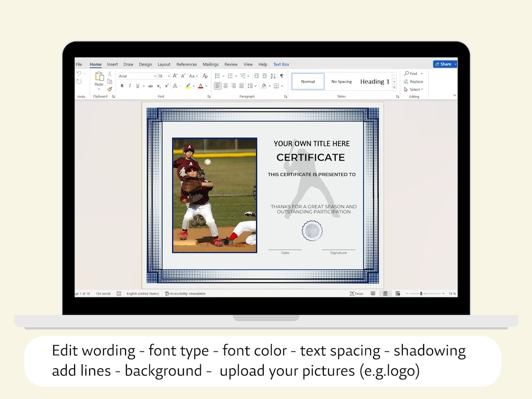Open the Bullets dropdown arrow
532x399 pixels.
pyautogui.click(x=224, y=75)
